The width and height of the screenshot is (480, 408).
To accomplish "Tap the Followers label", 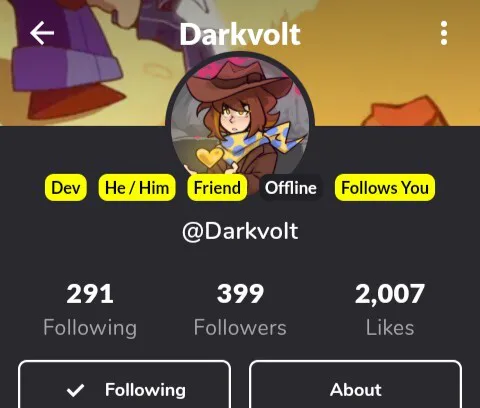I will tap(240, 327).
